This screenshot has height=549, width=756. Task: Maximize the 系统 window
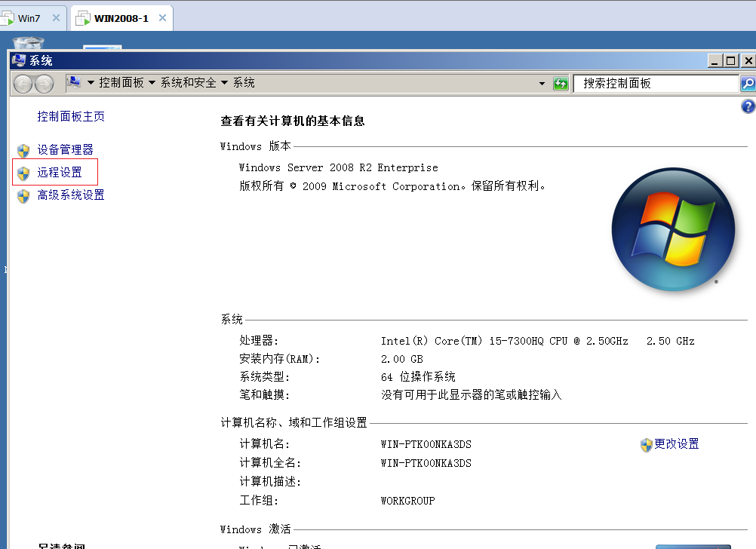click(x=731, y=61)
